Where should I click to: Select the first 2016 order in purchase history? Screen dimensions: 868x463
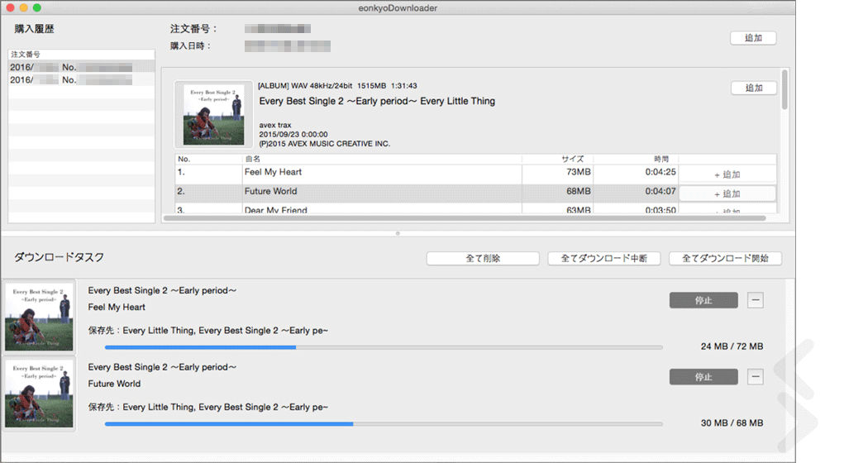pos(81,67)
